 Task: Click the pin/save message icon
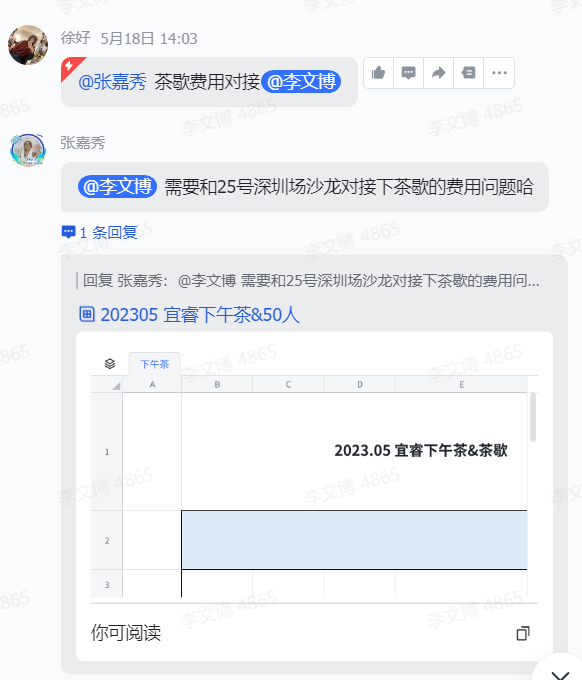468,73
